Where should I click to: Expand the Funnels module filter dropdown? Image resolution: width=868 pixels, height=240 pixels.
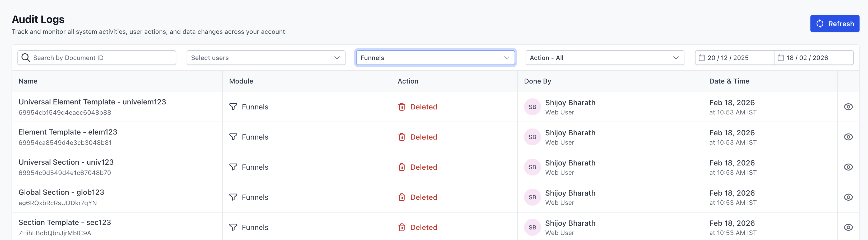pyautogui.click(x=435, y=58)
